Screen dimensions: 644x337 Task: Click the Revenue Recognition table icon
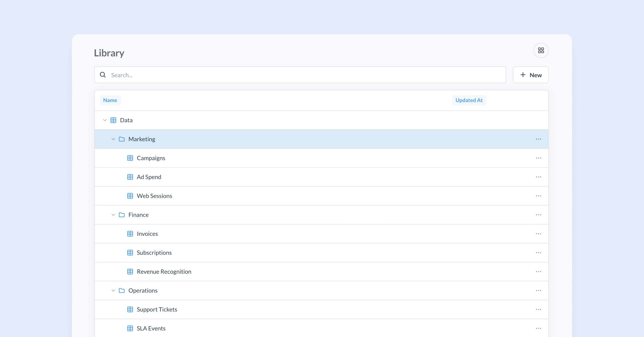(x=130, y=272)
